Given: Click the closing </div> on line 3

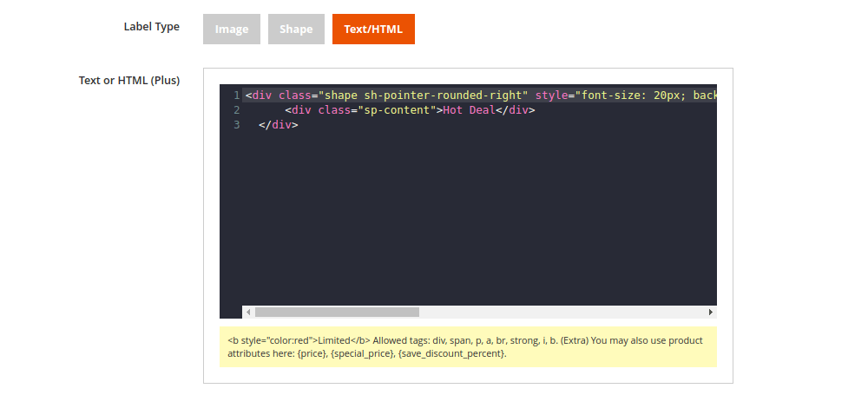Looking at the screenshot, I should (x=279, y=125).
